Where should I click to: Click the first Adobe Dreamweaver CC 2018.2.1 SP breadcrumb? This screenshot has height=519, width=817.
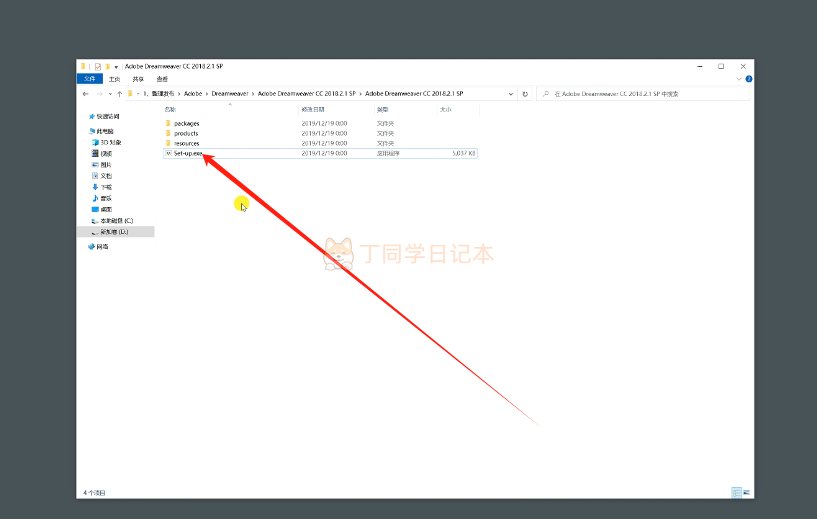306,94
